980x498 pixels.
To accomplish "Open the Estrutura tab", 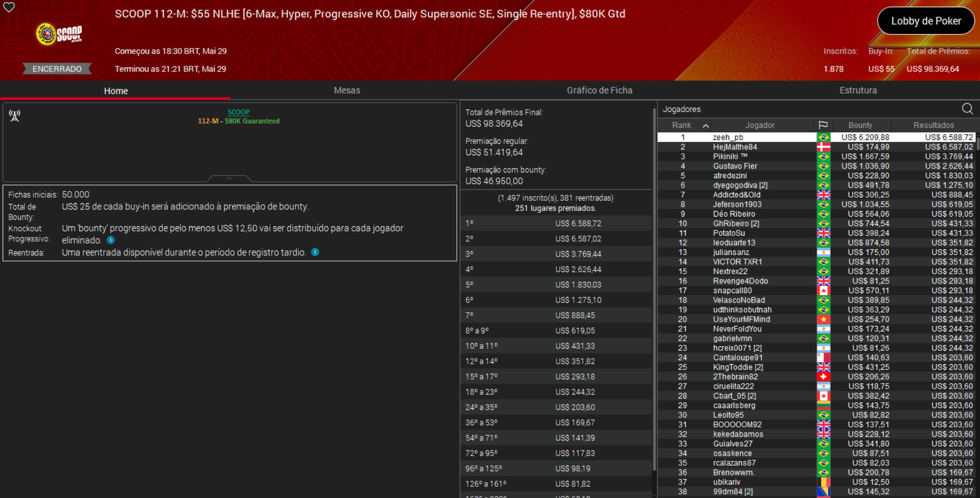I will click(858, 90).
